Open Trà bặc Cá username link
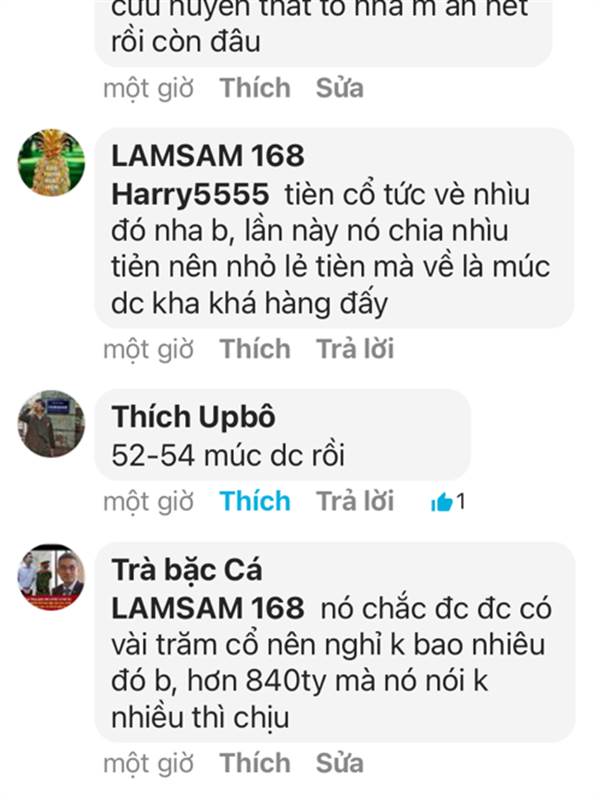600x800 pixels. point(187,570)
